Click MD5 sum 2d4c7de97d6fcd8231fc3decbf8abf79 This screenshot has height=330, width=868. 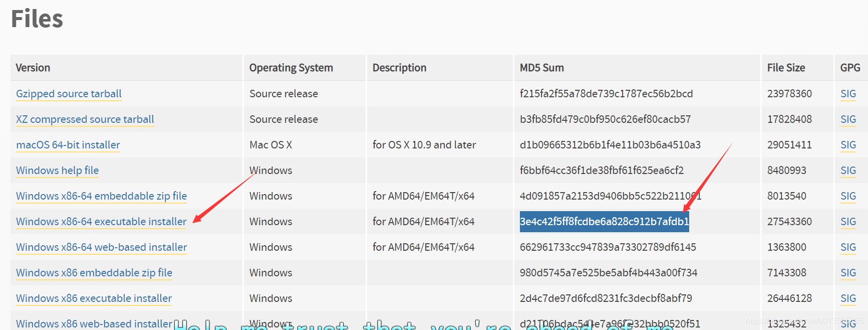pos(606,298)
